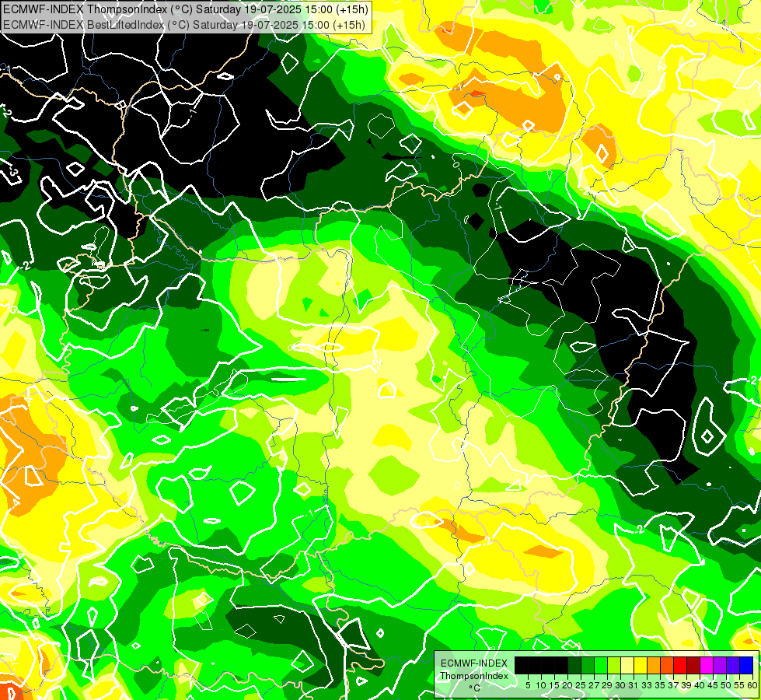Click the legend scale value 35

coord(661,685)
